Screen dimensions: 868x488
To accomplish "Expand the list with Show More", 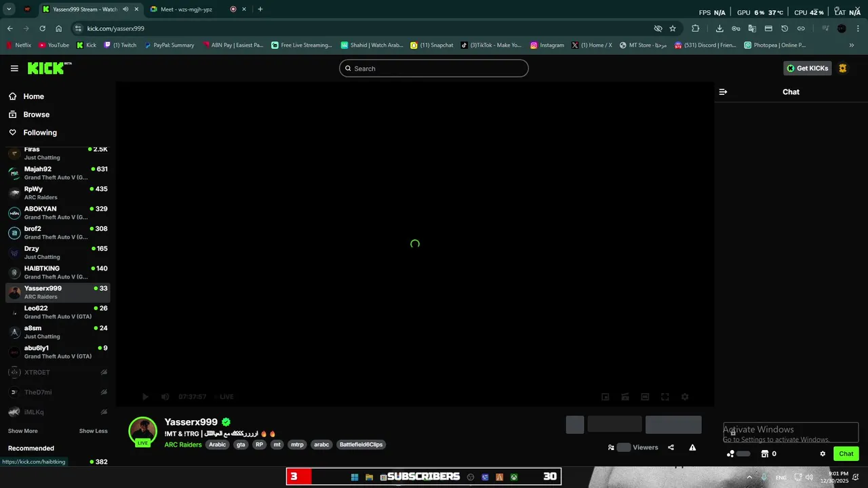I will click(23, 431).
